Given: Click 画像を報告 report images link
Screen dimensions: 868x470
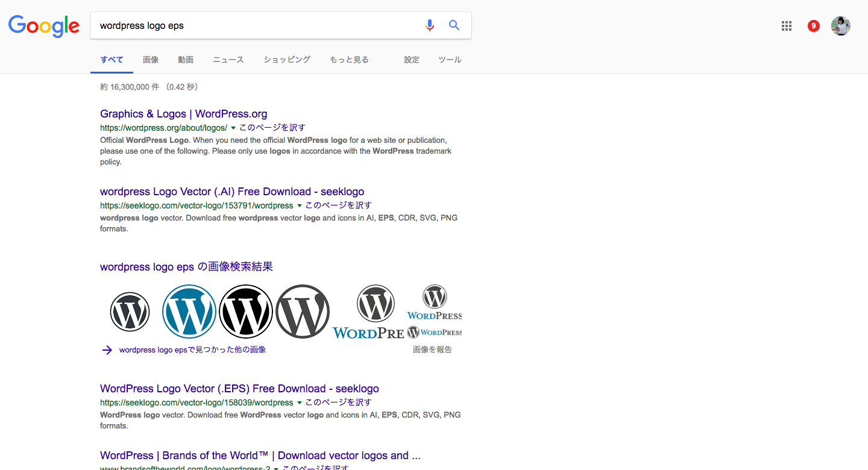Looking at the screenshot, I should 432,349.
